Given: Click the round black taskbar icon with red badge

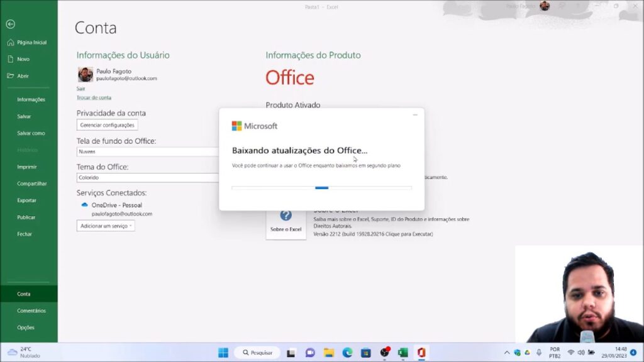Looking at the screenshot, I should (385, 352).
